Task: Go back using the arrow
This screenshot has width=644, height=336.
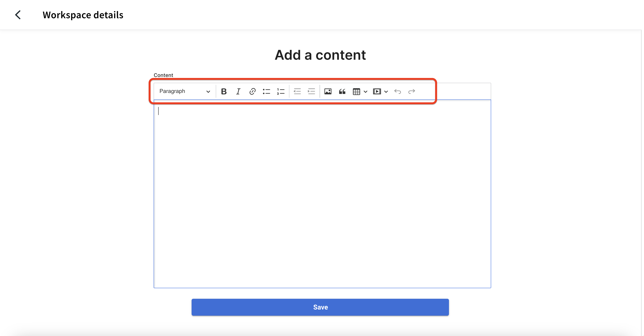Action: click(x=18, y=15)
